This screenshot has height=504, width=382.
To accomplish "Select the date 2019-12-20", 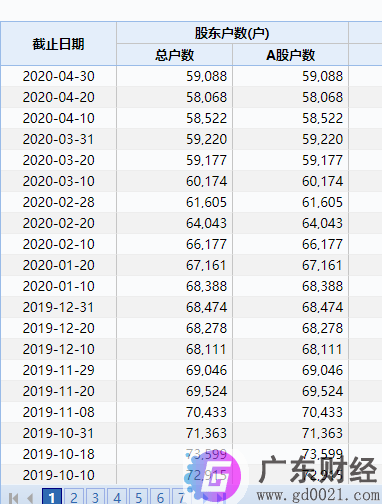I will (x=59, y=328).
